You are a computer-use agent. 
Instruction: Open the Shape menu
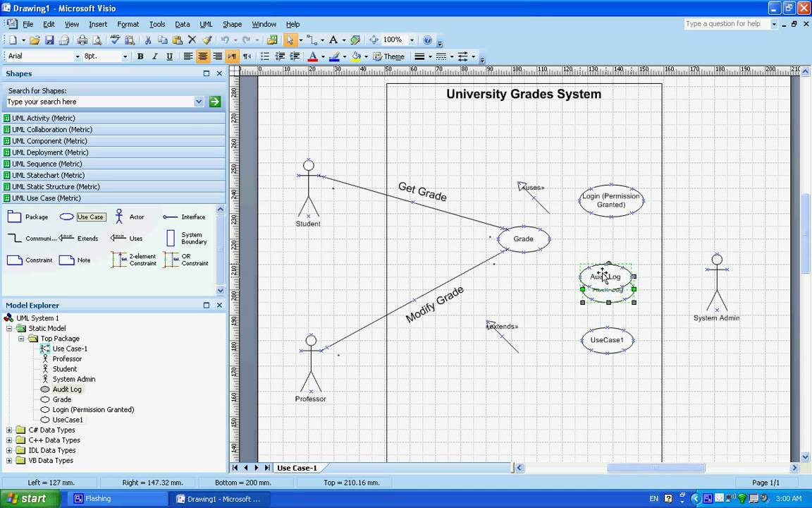pos(232,24)
